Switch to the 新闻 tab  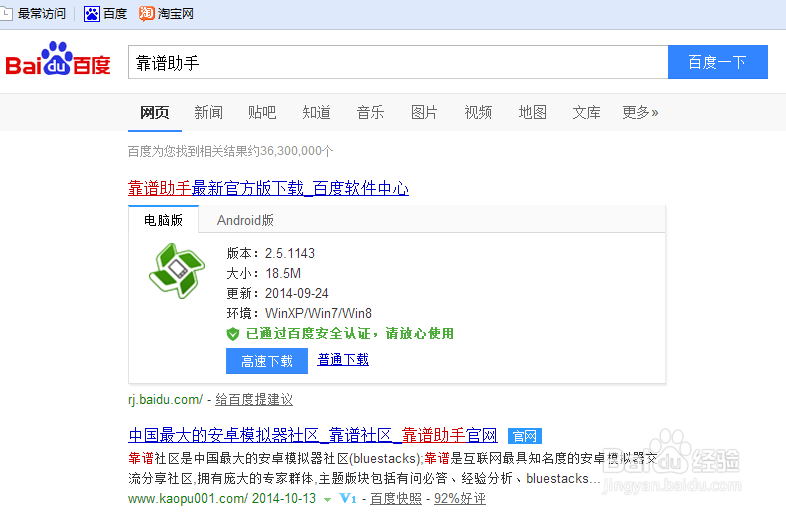tap(209, 112)
